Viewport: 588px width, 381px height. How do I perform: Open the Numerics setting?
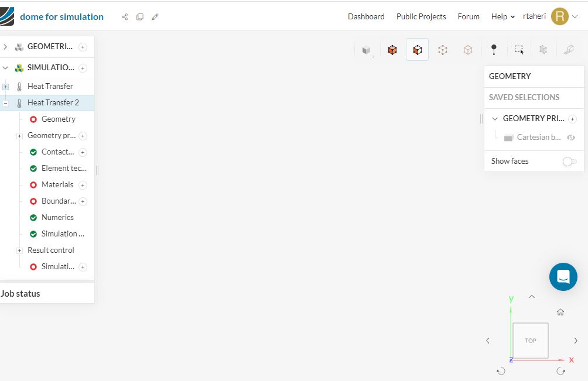coord(57,217)
